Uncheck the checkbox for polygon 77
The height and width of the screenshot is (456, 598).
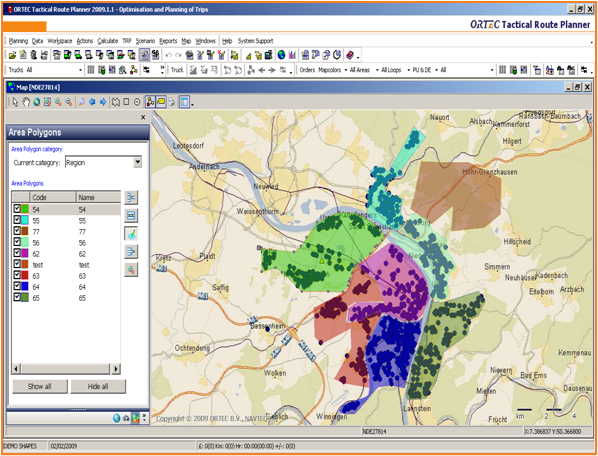pyautogui.click(x=17, y=231)
